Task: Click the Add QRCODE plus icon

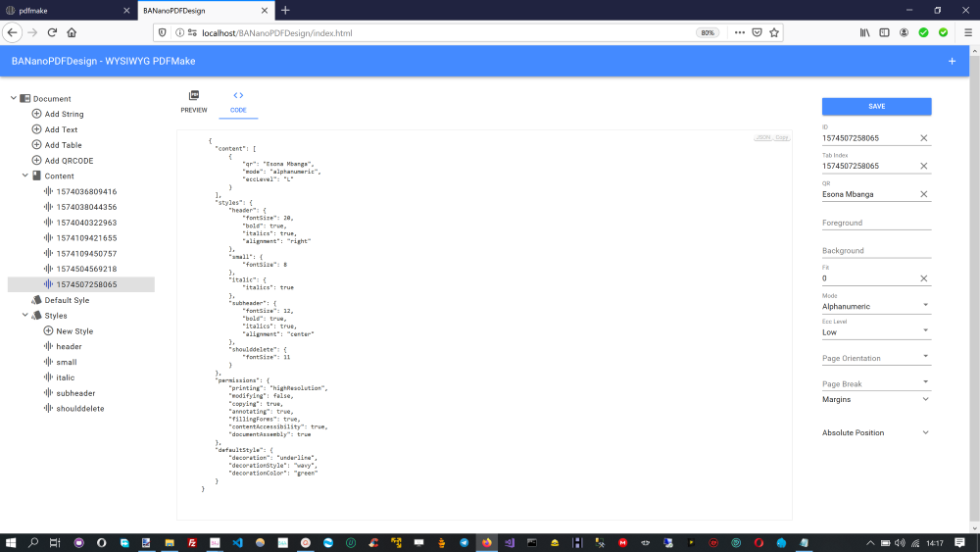Action: click(x=37, y=160)
